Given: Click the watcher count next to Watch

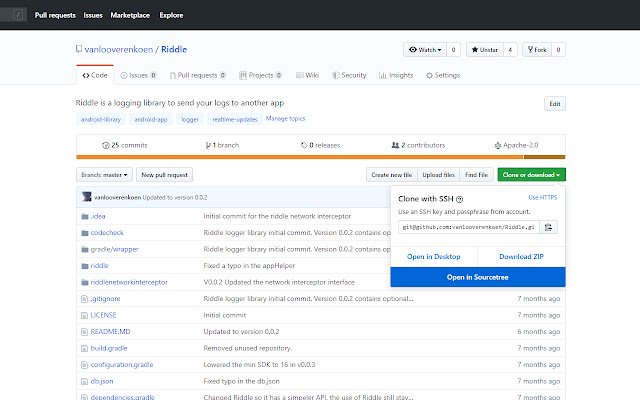Looking at the screenshot, I should pos(453,50).
